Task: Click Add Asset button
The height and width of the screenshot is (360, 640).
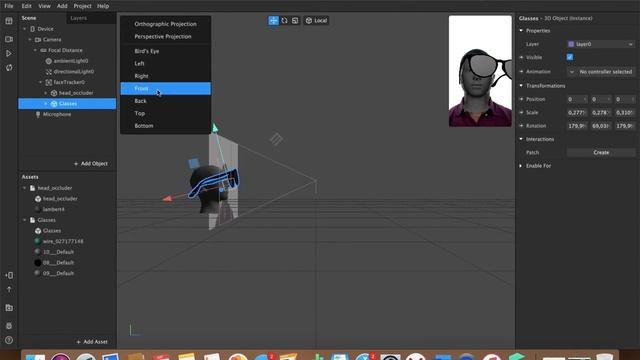Action: click(92, 342)
